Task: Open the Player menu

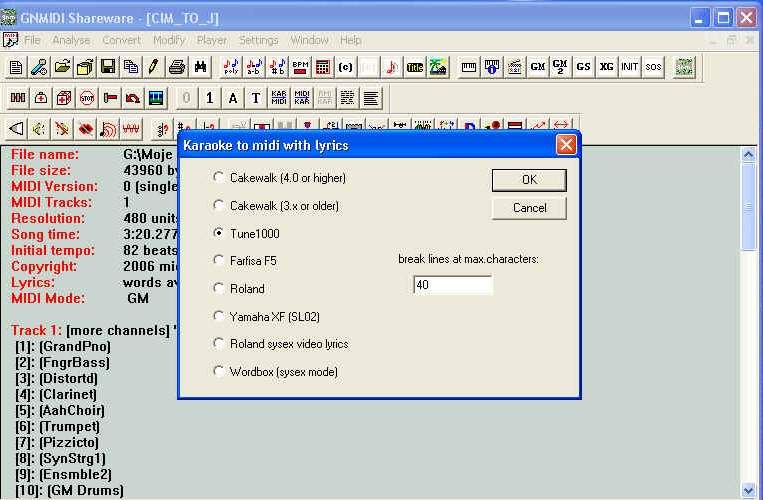Action: coord(211,40)
